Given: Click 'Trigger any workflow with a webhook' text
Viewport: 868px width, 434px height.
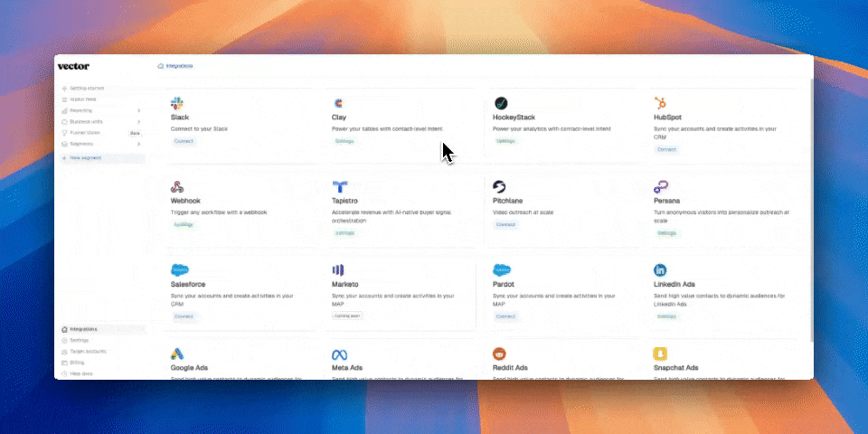Looking at the screenshot, I should (219, 212).
